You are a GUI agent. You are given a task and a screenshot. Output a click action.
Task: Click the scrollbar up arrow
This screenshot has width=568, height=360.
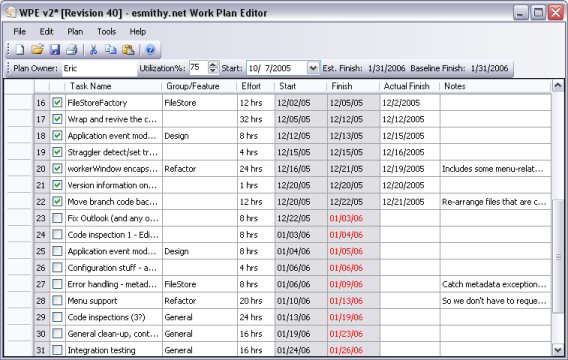click(558, 86)
